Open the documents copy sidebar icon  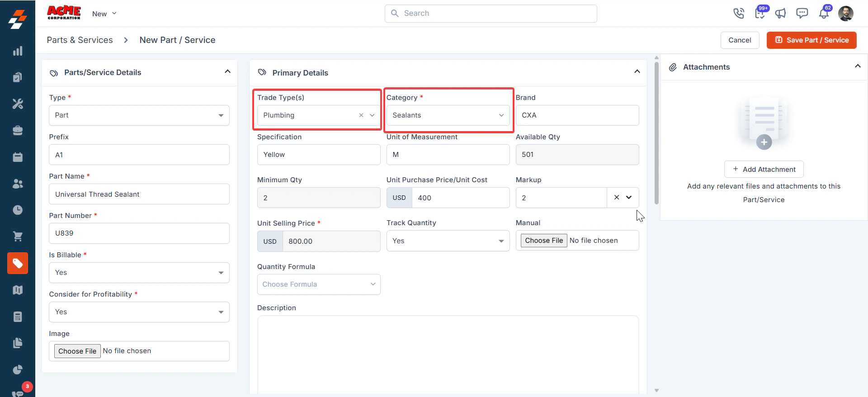(x=18, y=343)
